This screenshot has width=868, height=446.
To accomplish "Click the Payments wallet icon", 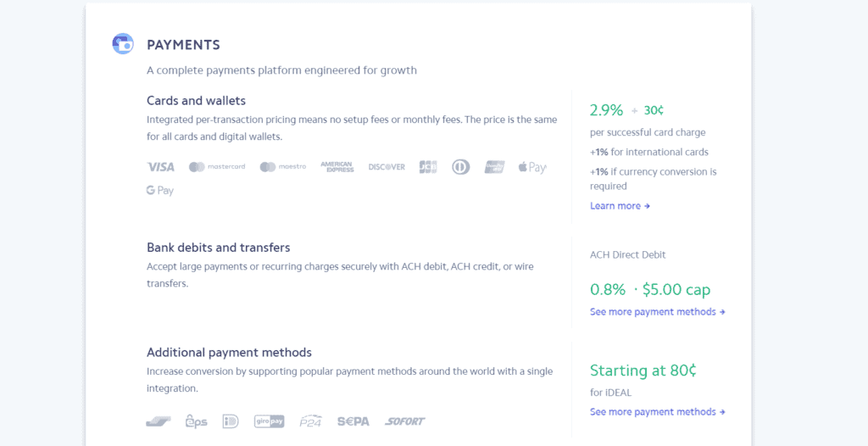I will tap(123, 44).
